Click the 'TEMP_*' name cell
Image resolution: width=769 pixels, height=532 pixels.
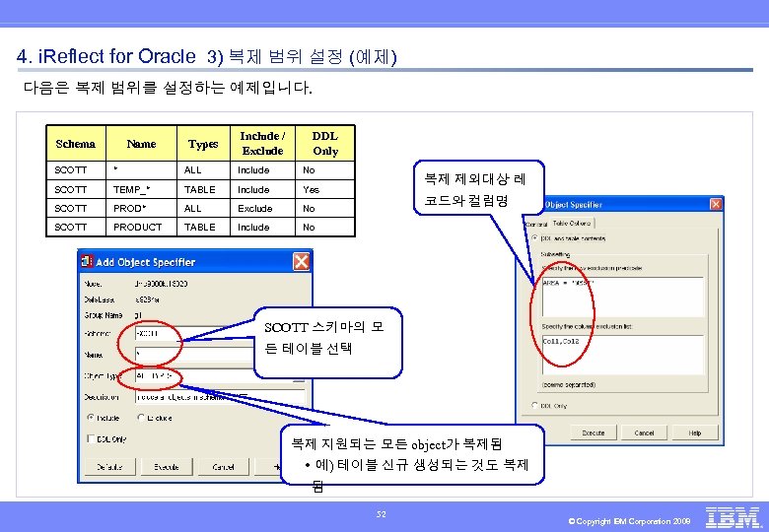pyautogui.click(x=141, y=189)
